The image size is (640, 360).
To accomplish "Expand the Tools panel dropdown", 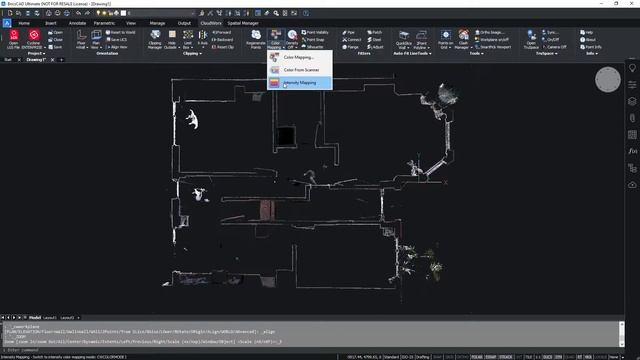I will (x=476, y=53).
